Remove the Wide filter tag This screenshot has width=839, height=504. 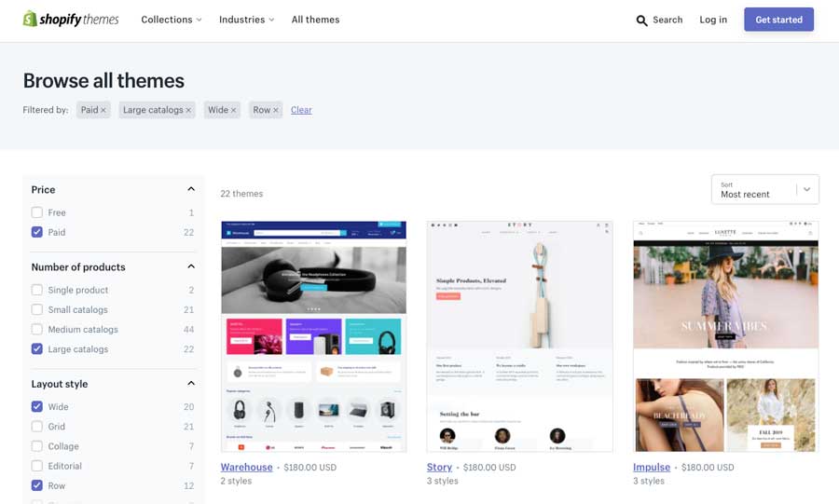[x=233, y=110]
